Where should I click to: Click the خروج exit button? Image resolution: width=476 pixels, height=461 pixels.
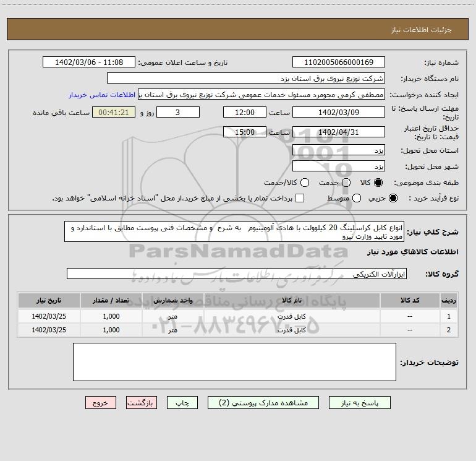click(x=101, y=403)
